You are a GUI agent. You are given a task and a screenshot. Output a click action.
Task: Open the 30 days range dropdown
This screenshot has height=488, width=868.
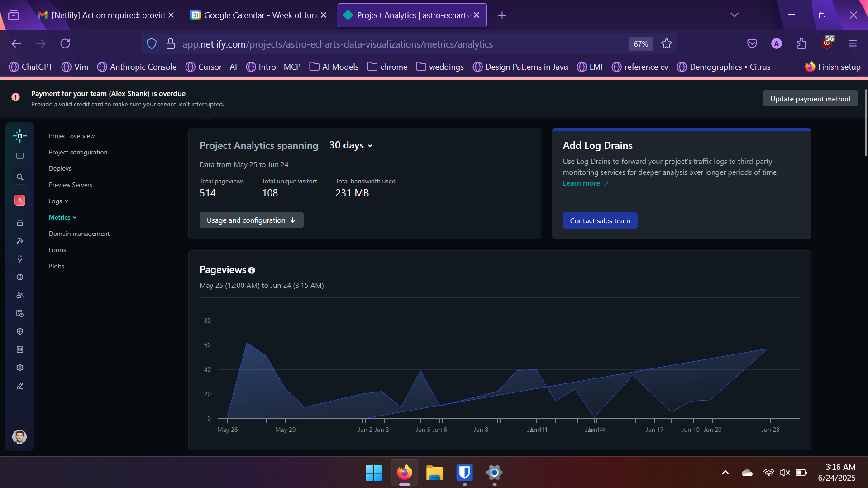(x=351, y=145)
